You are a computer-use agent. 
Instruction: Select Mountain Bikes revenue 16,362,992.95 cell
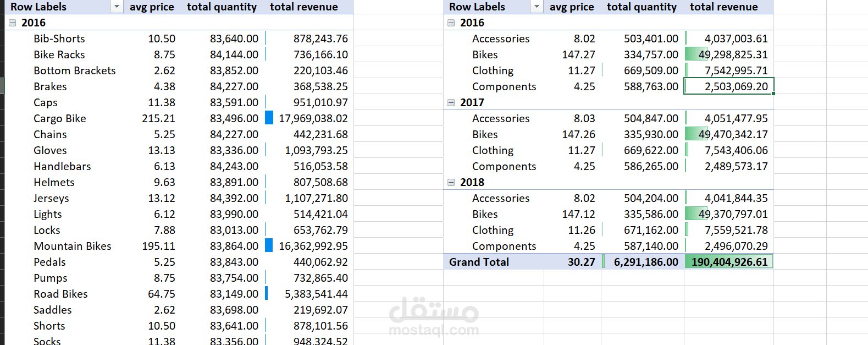309,247
